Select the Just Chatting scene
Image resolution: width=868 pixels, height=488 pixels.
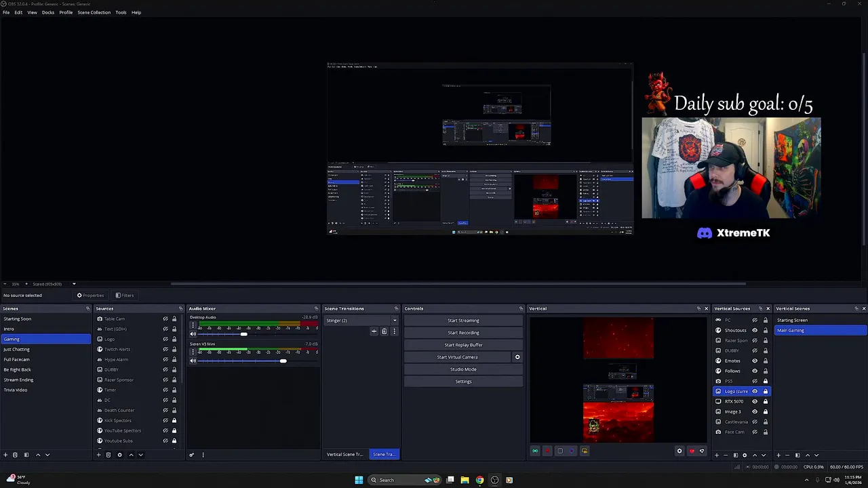(45, 349)
